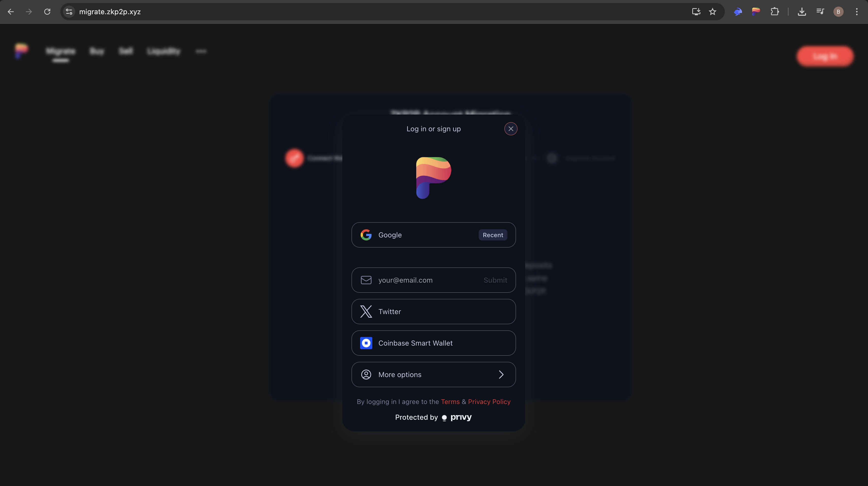Screen dimensions: 868x486
Task: Expand More options
Action: point(434,375)
